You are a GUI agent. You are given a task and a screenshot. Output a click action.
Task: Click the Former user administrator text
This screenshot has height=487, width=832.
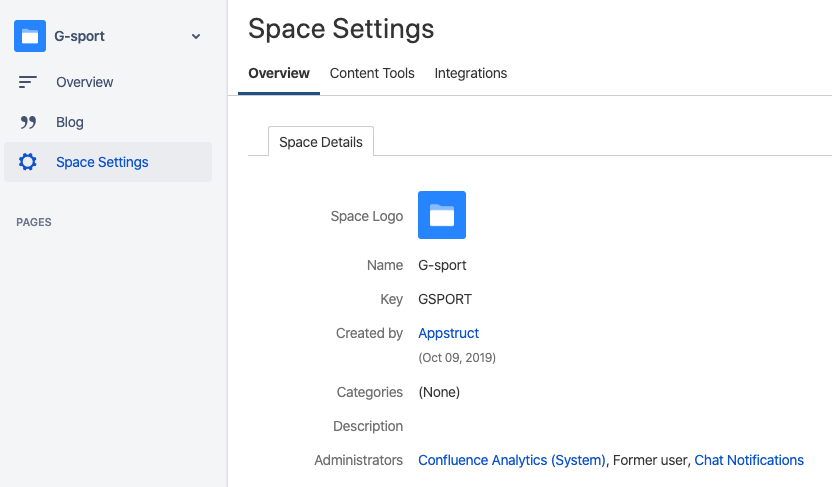coord(651,460)
